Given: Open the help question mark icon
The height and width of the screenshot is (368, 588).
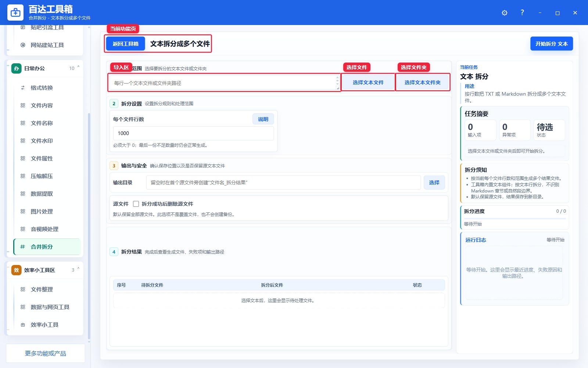Looking at the screenshot, I should tap(522, 13).
